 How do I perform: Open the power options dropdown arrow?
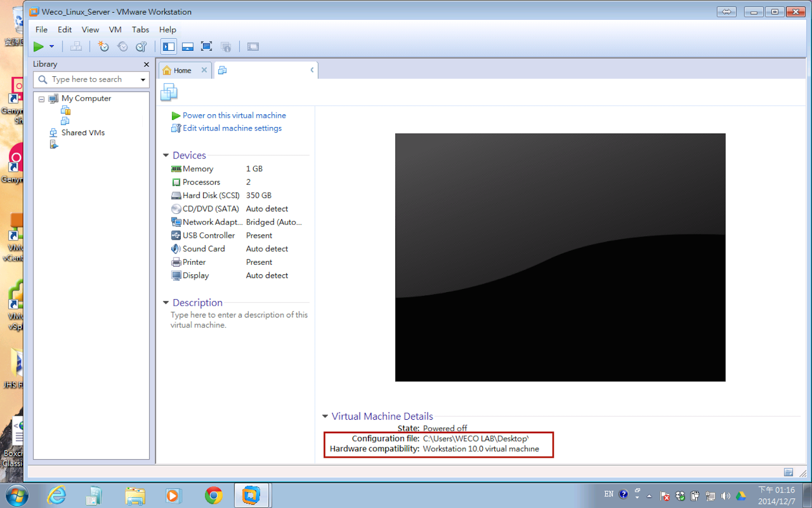52,47
